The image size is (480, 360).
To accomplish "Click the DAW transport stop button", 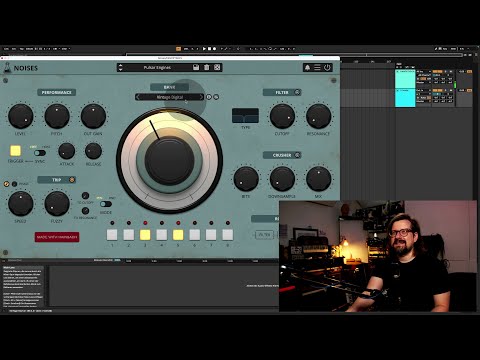I will (209, 49).
